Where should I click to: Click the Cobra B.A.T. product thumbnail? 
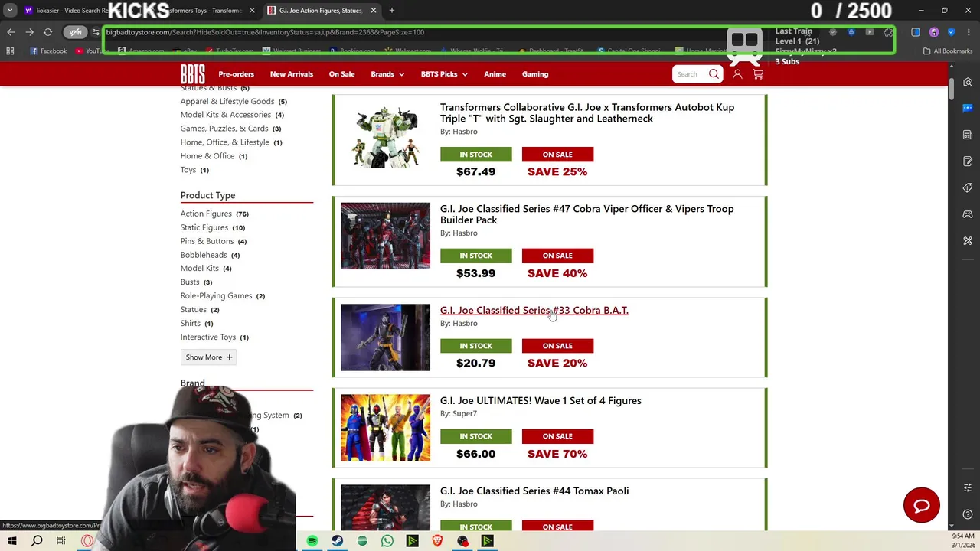(x=385, y=337)
